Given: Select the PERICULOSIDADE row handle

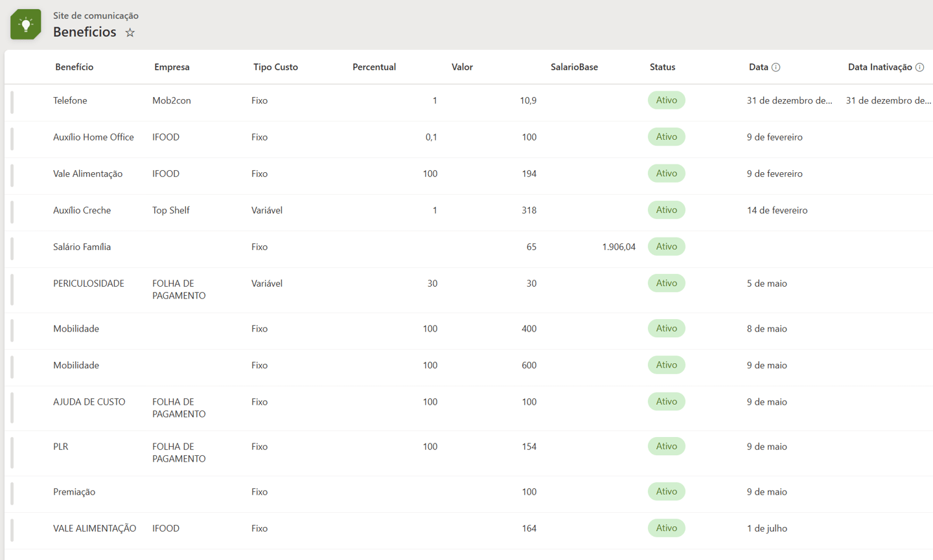Looking at the screenshot, I should point(12,289).
